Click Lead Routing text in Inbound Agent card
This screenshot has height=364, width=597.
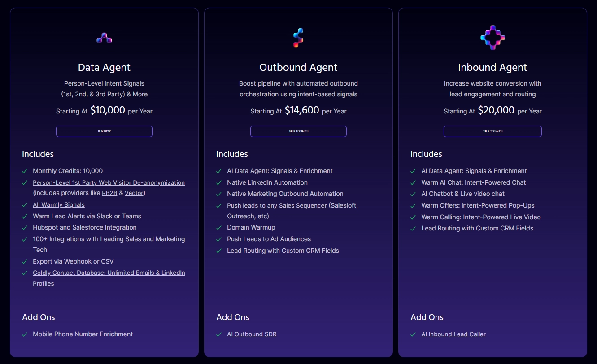click(x=477, y=228)
